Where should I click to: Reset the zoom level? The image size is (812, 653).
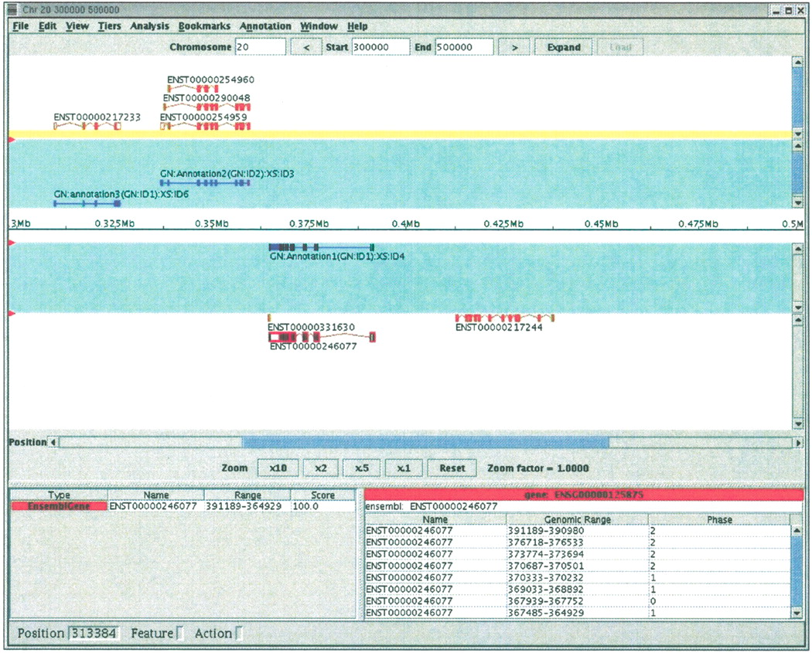coord(452,468)
